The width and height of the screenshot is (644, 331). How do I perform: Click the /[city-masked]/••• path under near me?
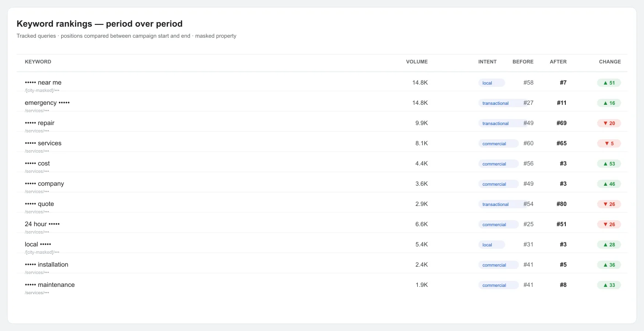pyautogui.click(x=42, y=91)
